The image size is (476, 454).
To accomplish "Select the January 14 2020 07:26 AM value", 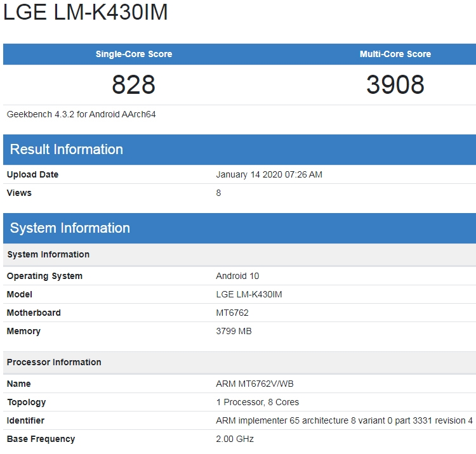I will point(269,174).
